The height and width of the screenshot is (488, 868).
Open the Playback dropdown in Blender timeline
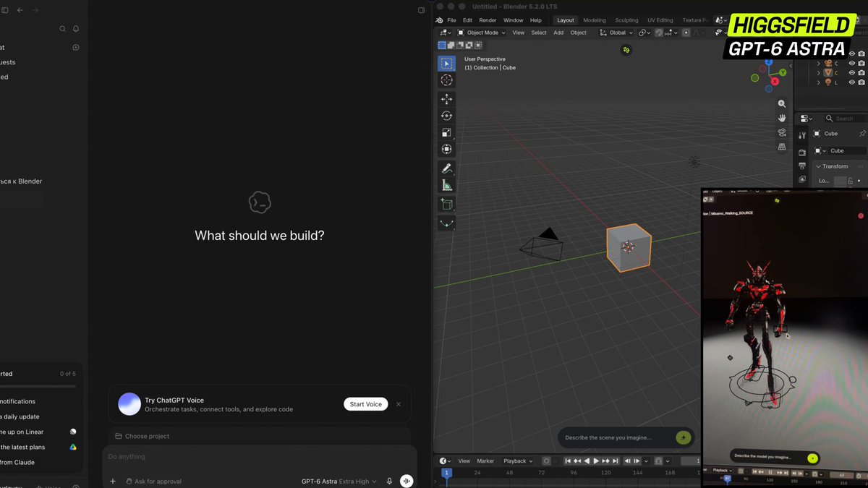[x=518, y=461]
